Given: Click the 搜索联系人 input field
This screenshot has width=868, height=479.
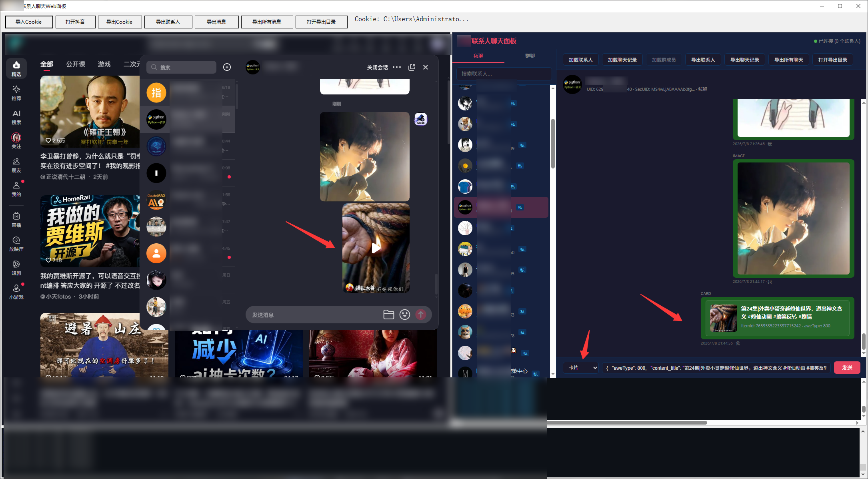Looking at the screenshot, I should pos(504,74).
